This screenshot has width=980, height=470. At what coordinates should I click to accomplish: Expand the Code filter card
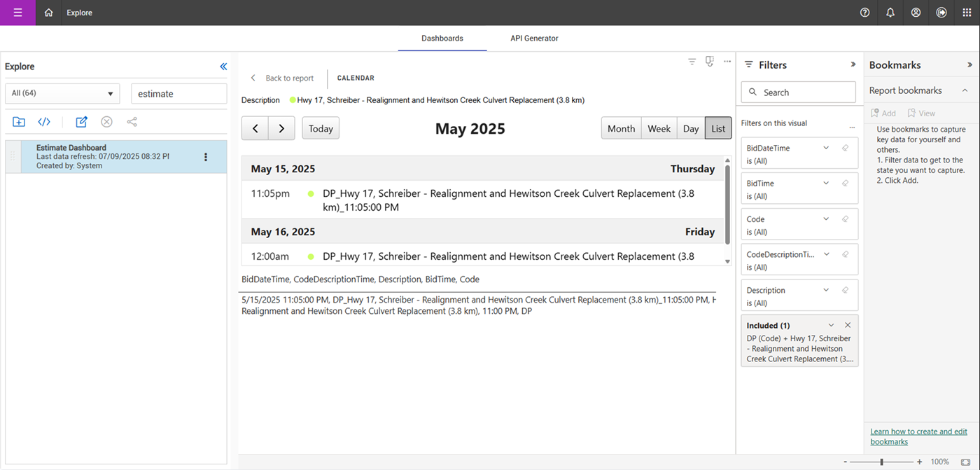point(826,219)
